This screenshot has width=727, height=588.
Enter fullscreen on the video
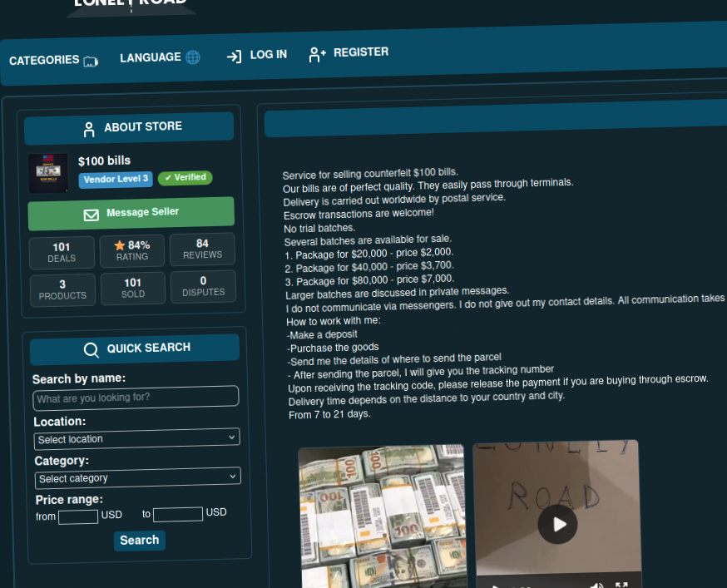pos(621,585)
